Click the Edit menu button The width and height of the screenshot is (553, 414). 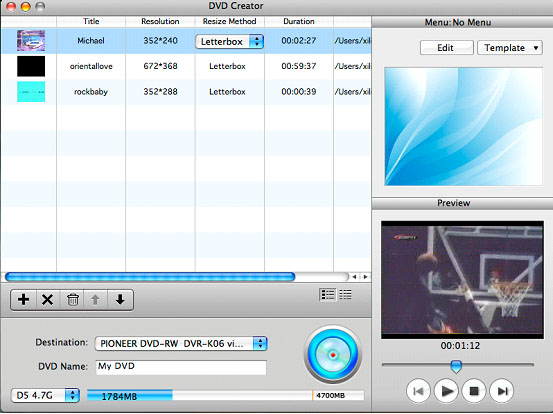coord(446,48)
